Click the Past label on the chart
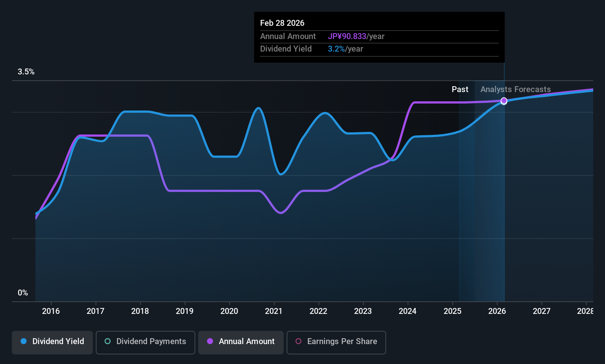 point(460,90)
